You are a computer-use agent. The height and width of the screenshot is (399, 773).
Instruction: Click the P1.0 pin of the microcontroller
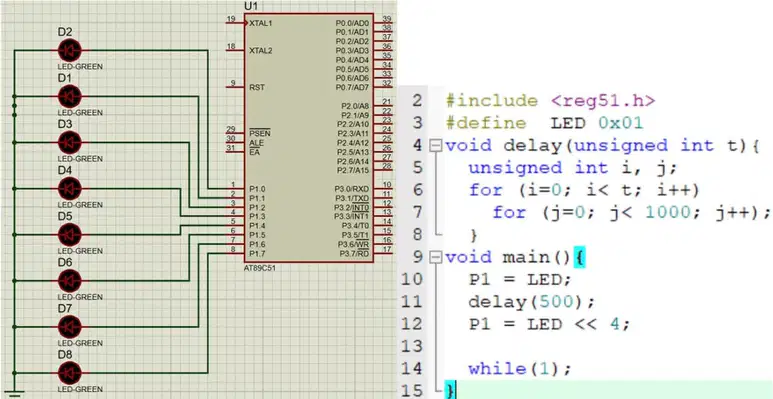tap(235, 188)
